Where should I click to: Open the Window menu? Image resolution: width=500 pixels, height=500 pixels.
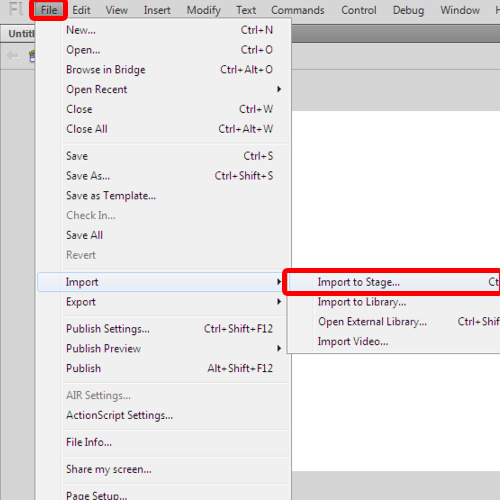point(460,10)
